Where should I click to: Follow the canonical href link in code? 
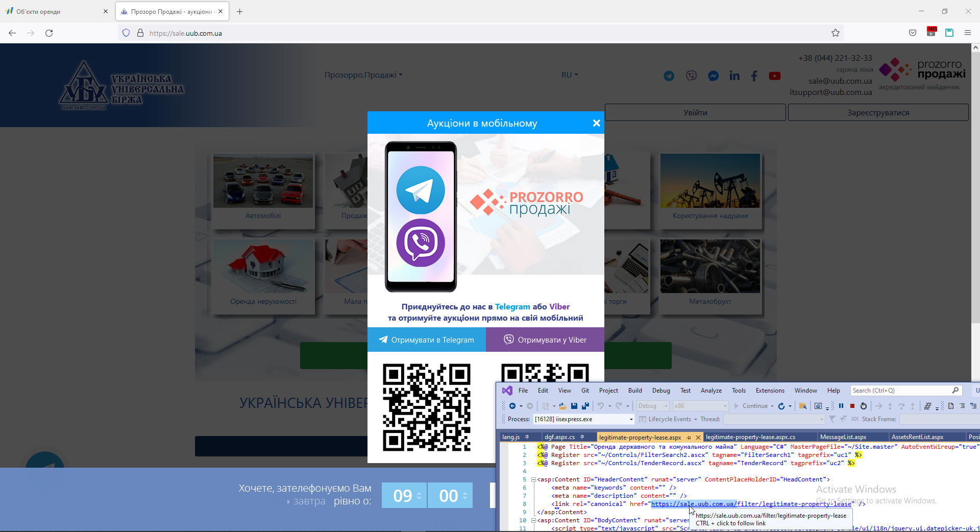click(x=751, y=504)
